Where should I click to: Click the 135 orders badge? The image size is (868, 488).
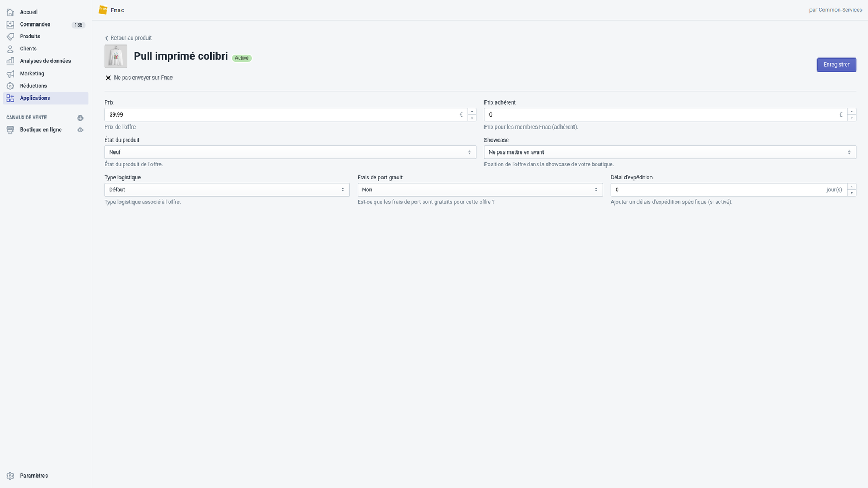point(79,25)
